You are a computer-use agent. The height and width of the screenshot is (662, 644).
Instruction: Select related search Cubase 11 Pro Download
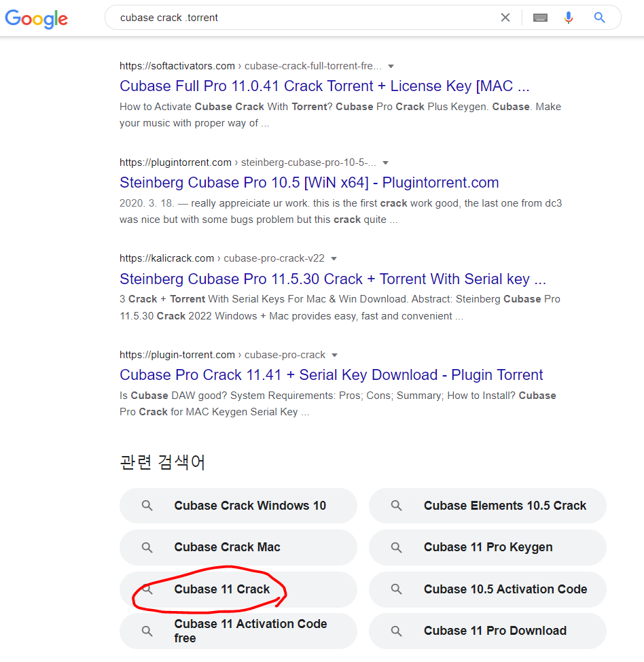488,631
